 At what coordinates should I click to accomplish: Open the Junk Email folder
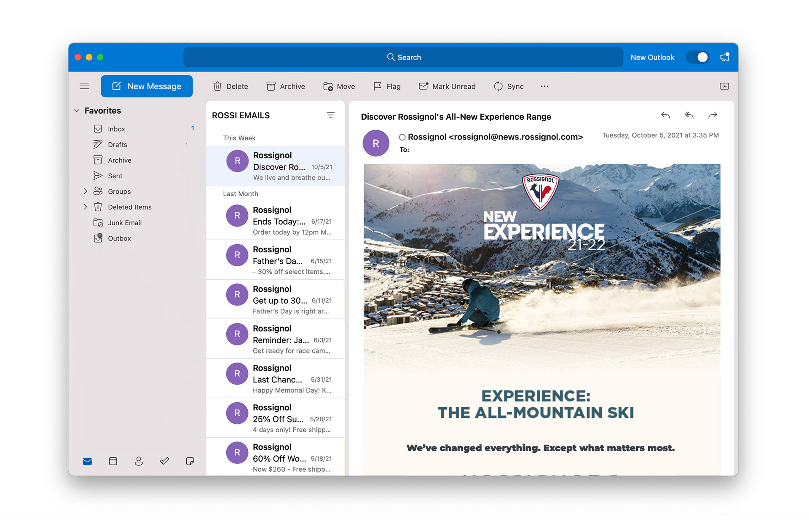click(124, 223)
